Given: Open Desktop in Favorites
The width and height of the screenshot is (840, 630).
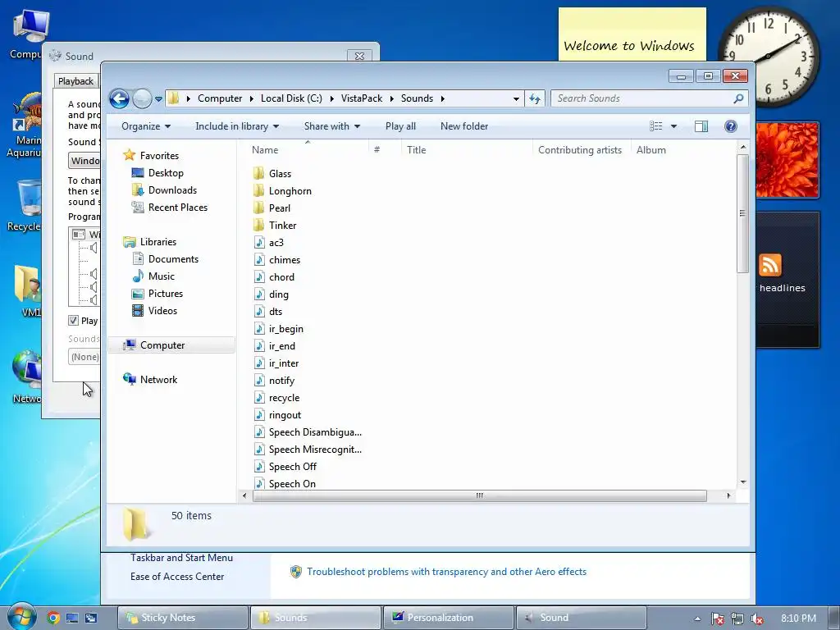Looking at the screenshot, I should (166, 173).
